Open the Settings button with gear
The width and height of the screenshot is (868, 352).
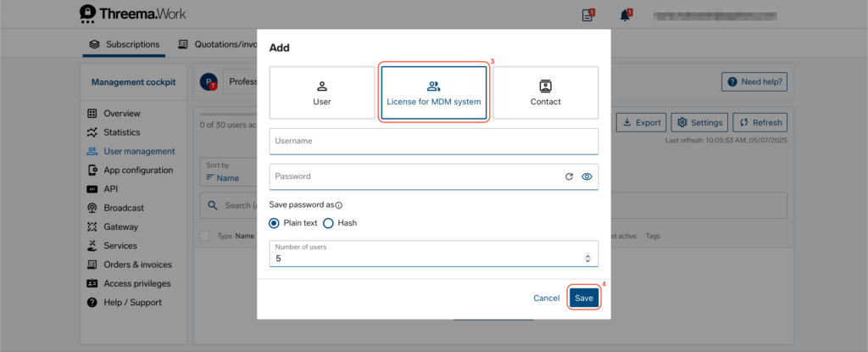click(699, 122)
